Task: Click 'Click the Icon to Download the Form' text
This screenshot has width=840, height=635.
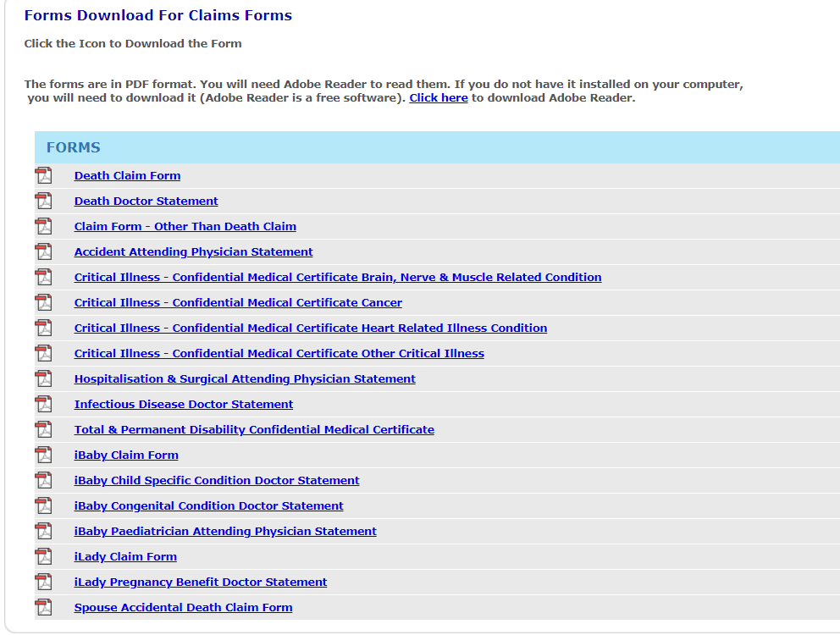Action: pyautogui.click(x=133, y=43)
